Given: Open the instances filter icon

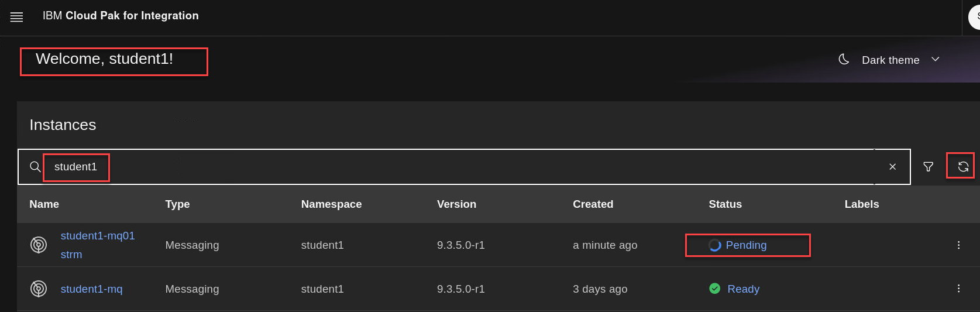Looking at the screenshot, I should pos(928,167).
